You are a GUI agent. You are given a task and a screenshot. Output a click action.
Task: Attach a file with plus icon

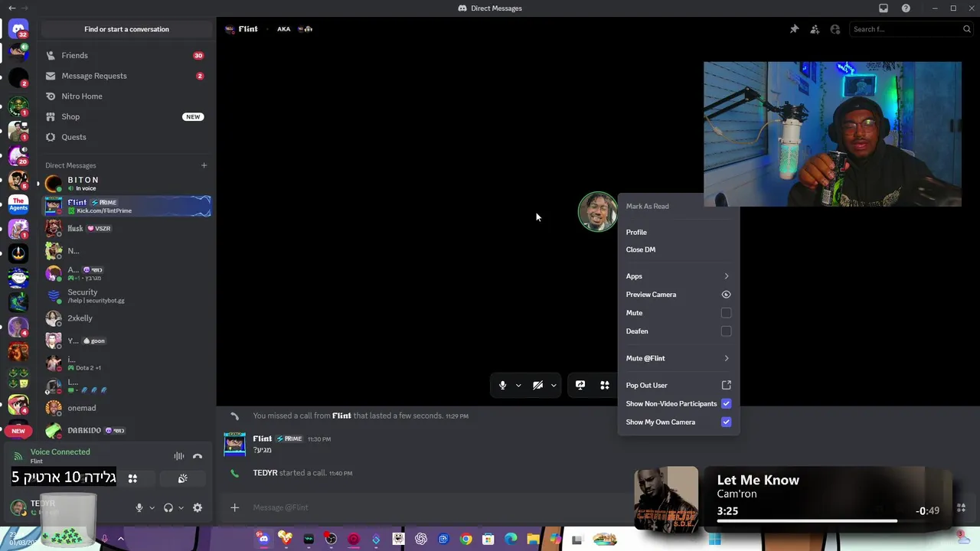pos(235,507)
